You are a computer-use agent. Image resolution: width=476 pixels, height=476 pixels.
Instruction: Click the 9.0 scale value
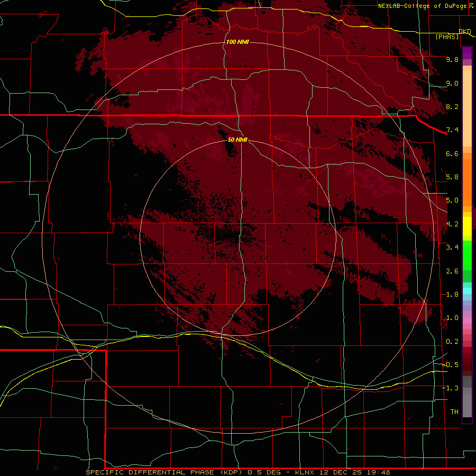pos(452,83)
